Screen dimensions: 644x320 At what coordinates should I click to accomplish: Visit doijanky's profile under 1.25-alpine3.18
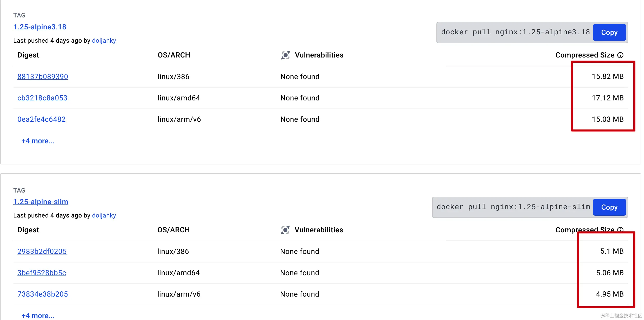104,41
